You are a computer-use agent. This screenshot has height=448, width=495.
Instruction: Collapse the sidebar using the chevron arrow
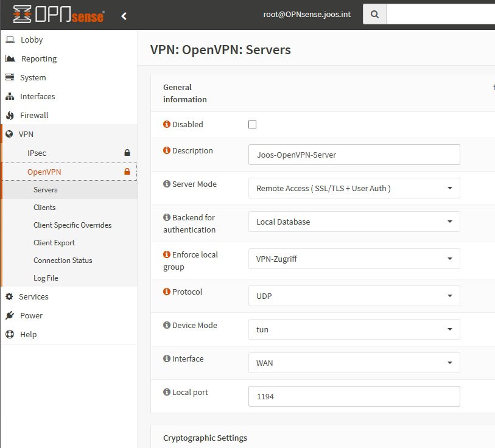pyautogui.click(x=124, y=15)
